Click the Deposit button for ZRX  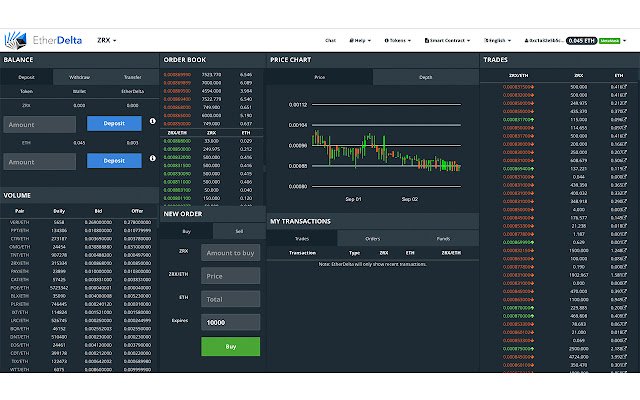click(x=114, y=123)
